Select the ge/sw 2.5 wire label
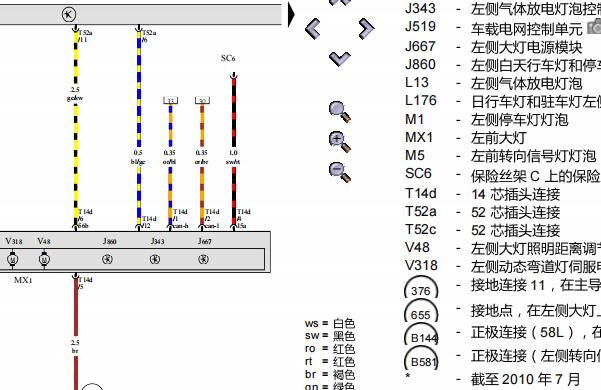This screenshot has height=390, width=601. click(x=75, y=94)
